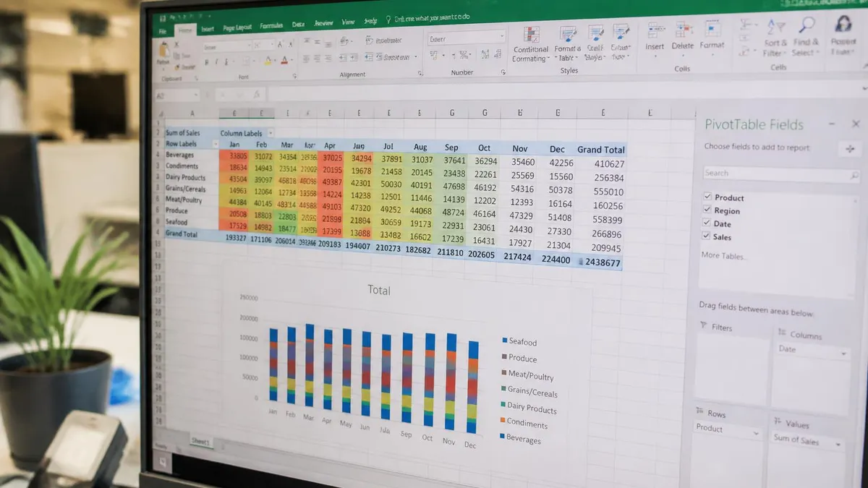Toggle Underline formatting
The width and height of the screenshot is (868, 488).
[226, 62]
